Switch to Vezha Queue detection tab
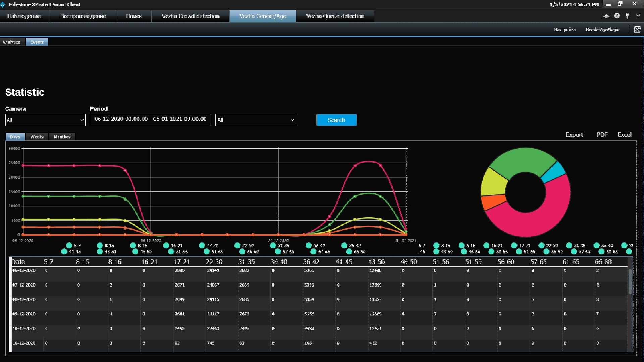 [335, 16]
